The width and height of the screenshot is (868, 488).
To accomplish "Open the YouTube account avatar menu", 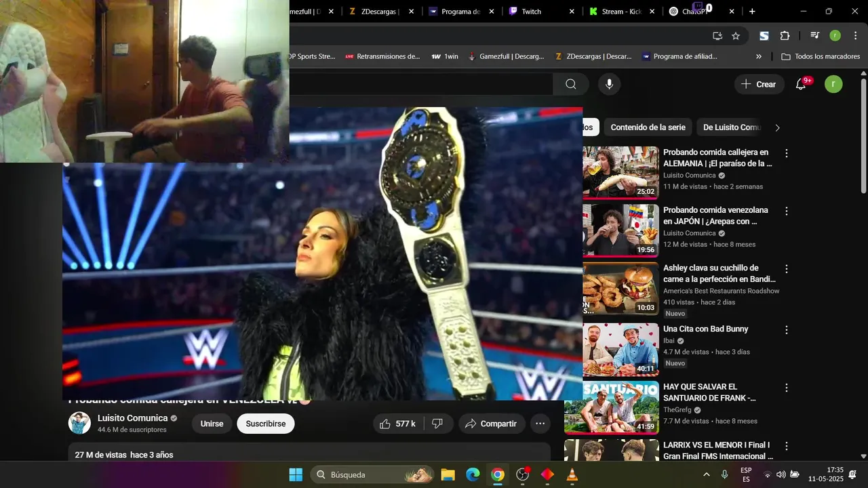I will (x=833, y=84).
